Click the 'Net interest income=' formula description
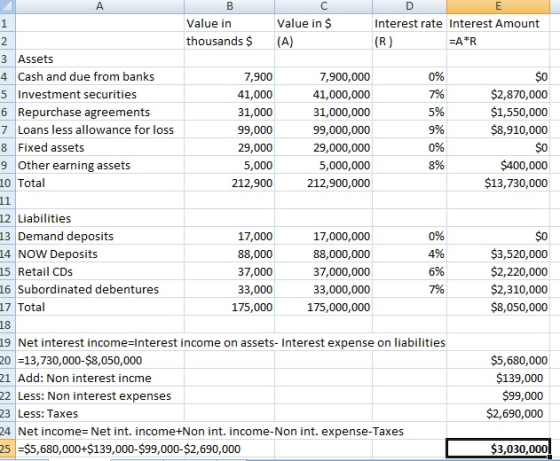Viewport: 560px width, 461px height. tap(231, 342)
